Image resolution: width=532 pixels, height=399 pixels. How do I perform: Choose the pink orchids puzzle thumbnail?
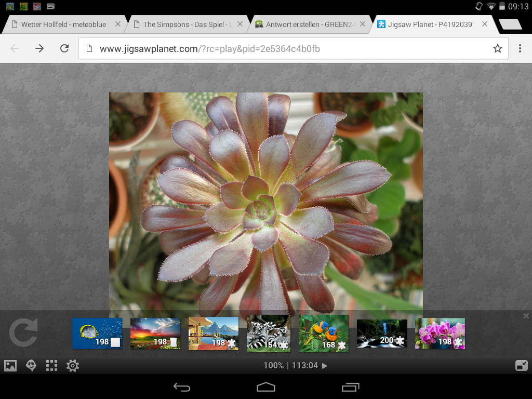(x=440, y=334)
